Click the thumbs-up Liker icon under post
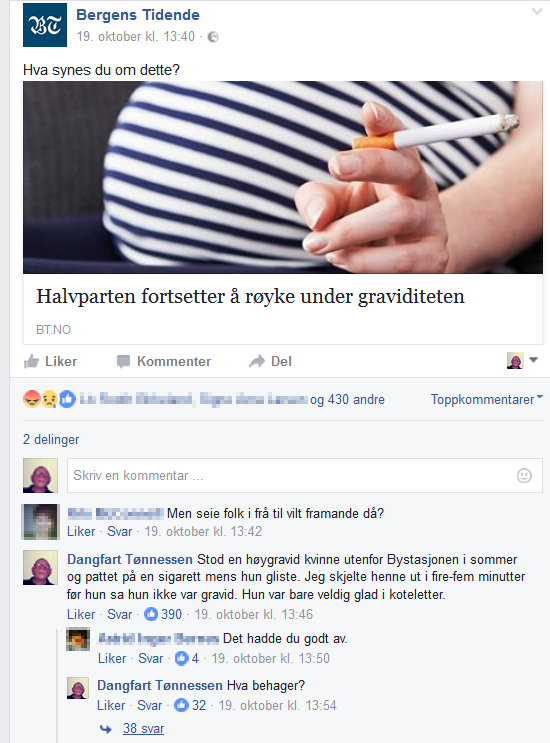Screen dimensions: 550x743 (x=31, y=362)
